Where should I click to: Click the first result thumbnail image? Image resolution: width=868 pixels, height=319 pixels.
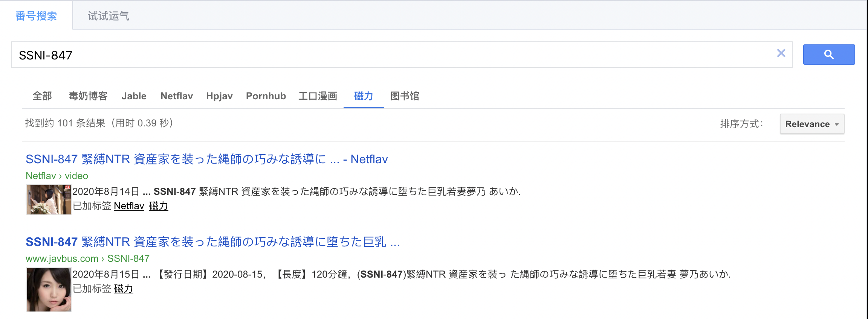tap(49, 200)
